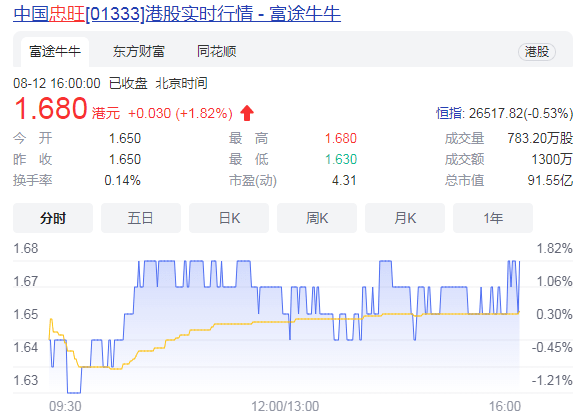582x417 pixels.
Task: Click the chart at the 09:30 marker
Action: pos(65,406)
